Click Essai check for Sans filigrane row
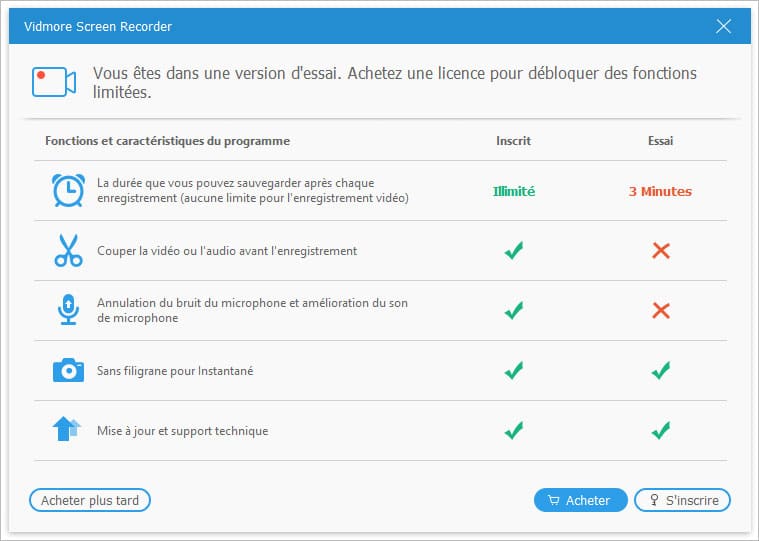Screen dimensions: 759x541 (661, 370)
